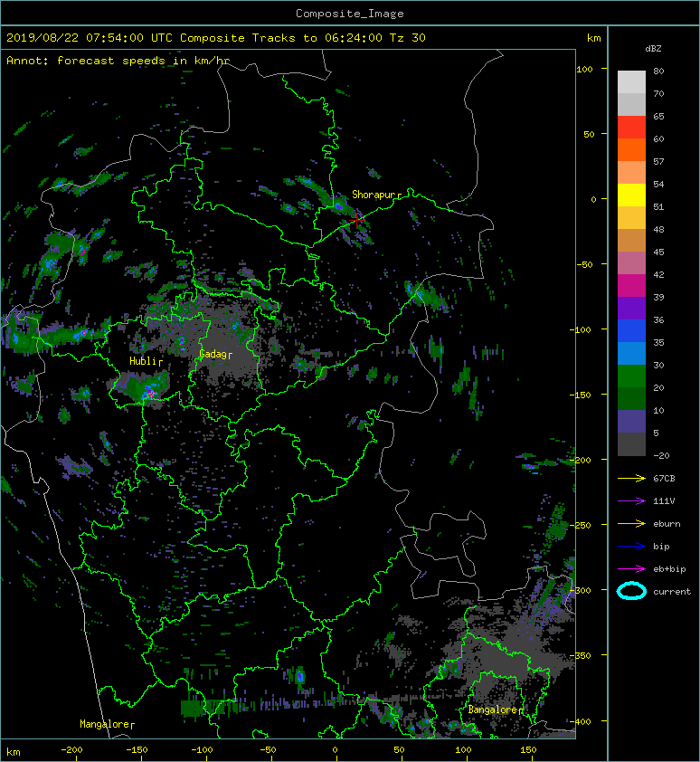The width and height of the screenshot is (700, 762).
Task: Click the magenta 42 dBZ color swatch
Action: tap(631, 285)
